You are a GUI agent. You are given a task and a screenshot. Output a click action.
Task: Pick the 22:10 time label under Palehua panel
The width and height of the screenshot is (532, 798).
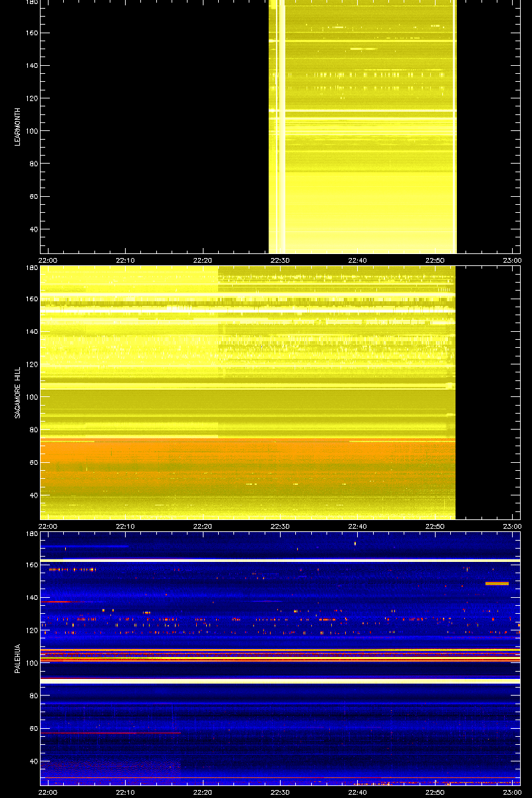126,793
